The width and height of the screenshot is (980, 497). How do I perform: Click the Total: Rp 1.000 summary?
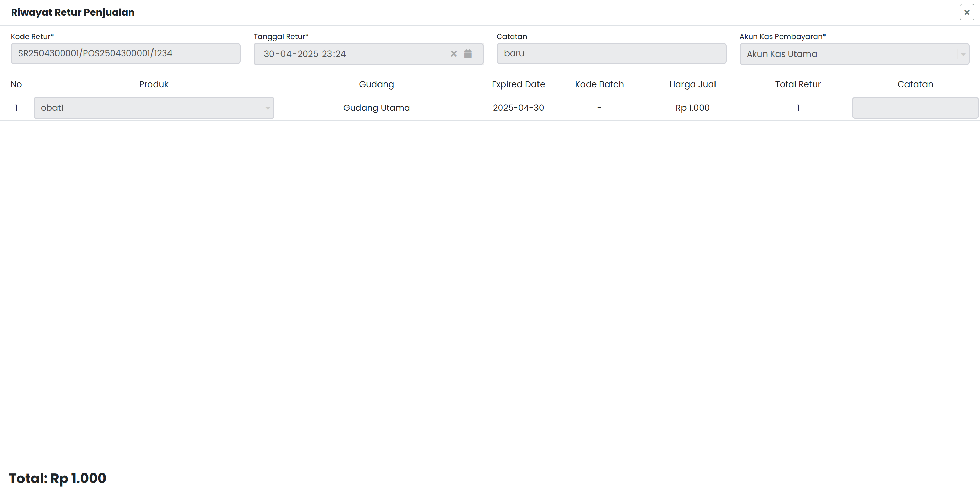[x=58, y=478]
